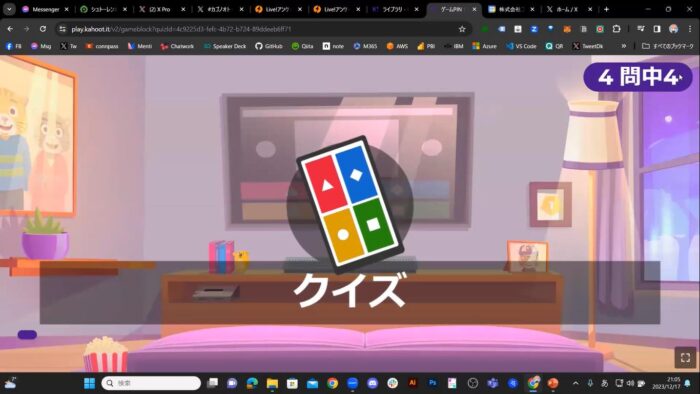Open the connpass bookmark
The image size is (700, 394).
(x=102, y=46)
